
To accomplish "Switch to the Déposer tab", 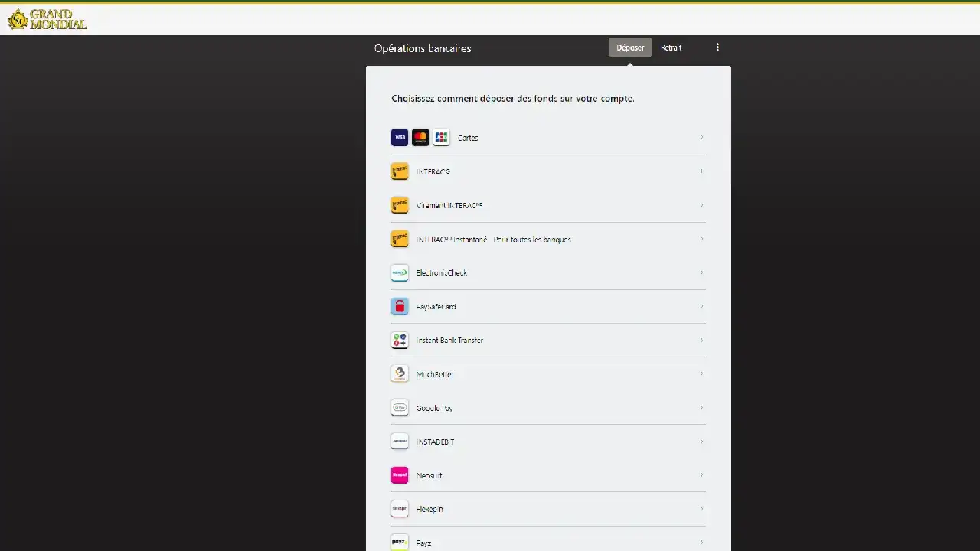I will click(630, 47).
